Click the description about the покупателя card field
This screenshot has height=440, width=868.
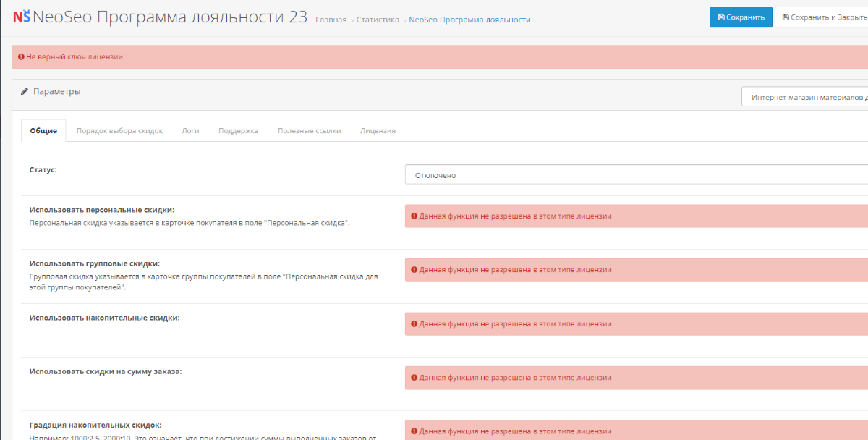click(190, 223)
